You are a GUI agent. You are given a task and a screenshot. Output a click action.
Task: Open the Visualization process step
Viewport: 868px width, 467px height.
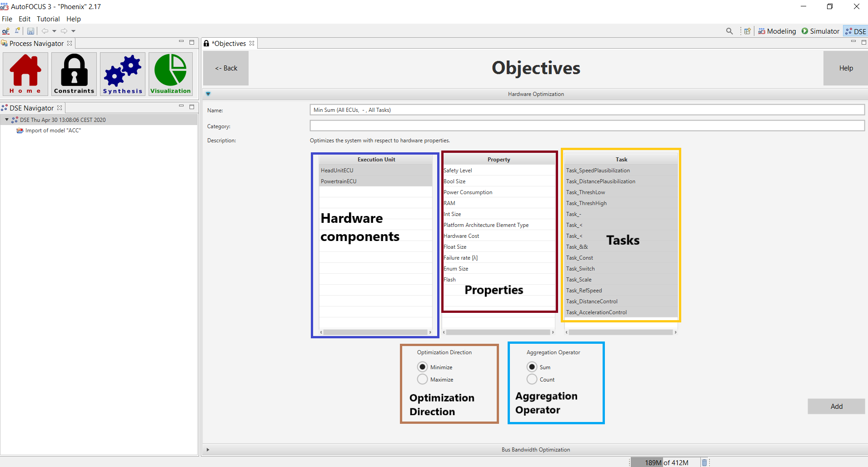(171, 74)
